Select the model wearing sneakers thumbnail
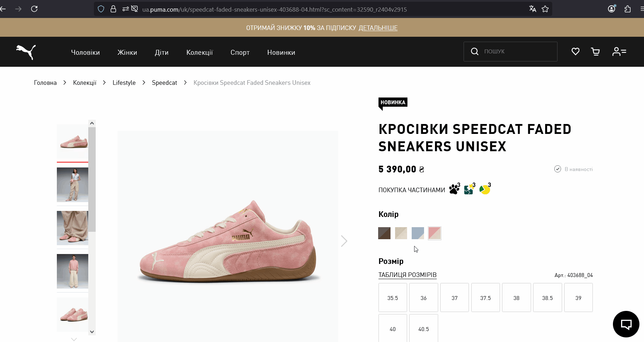Viewport: 644px width, 342px height. pyautogui.click(x=72, y=185)
